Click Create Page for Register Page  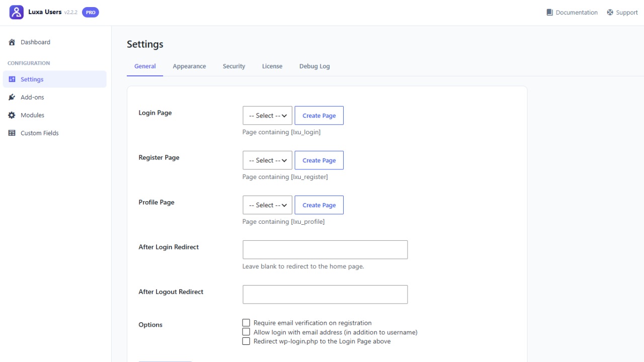click(319, 160)
